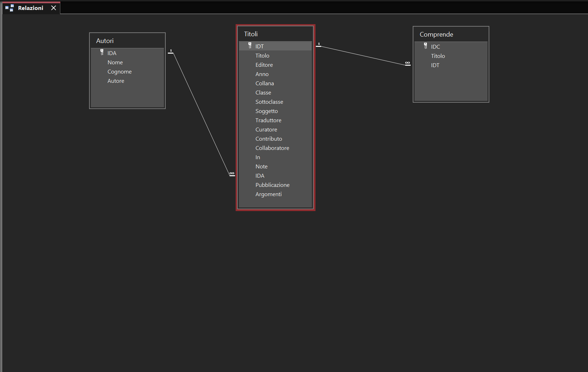Click the infinity symbol near Comprende table
Viewport: 588px width, 372px height.
[408, 63]
